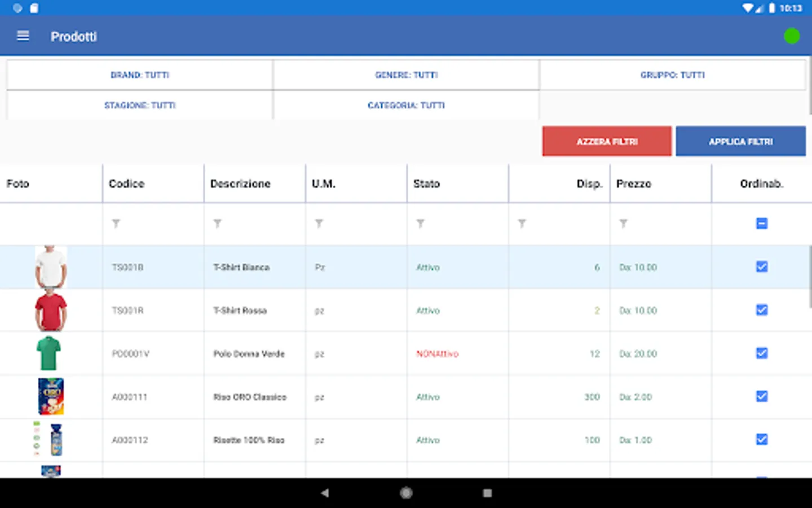Select code PO0001V cell
This screenshot has height=508, width=812.
click(153, 353)
